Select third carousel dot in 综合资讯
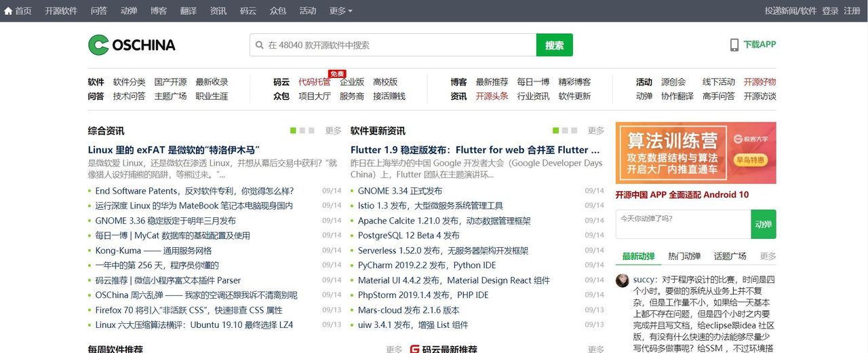The height and width of the screenshot is (353, 868). (x=311, y=130)
